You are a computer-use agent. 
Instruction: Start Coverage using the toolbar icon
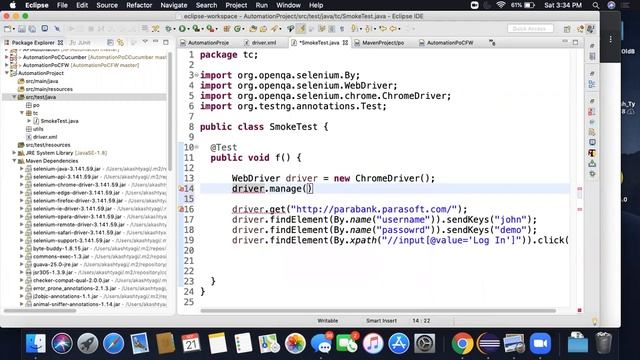(x=196, y=29)
